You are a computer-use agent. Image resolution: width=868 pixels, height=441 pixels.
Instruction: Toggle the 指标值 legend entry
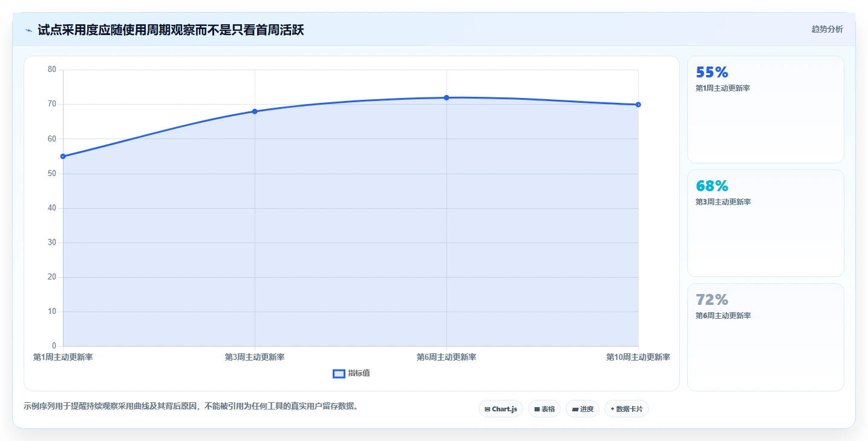pos(351,373)
